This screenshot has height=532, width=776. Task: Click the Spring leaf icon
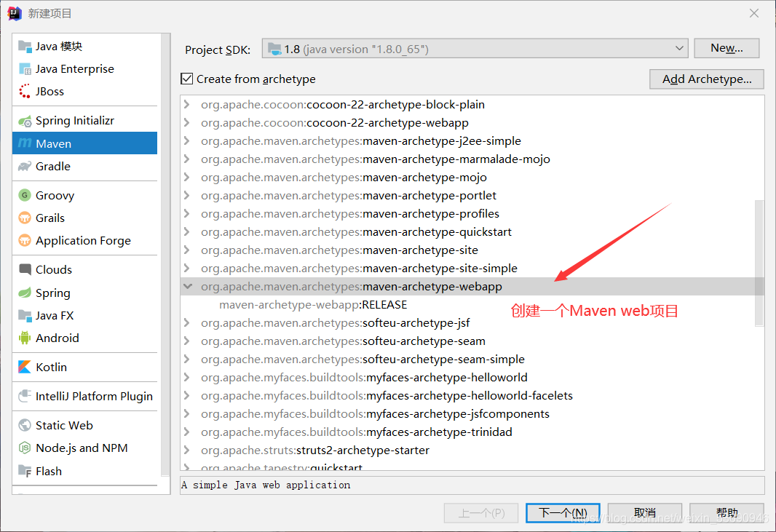(25, 293)
